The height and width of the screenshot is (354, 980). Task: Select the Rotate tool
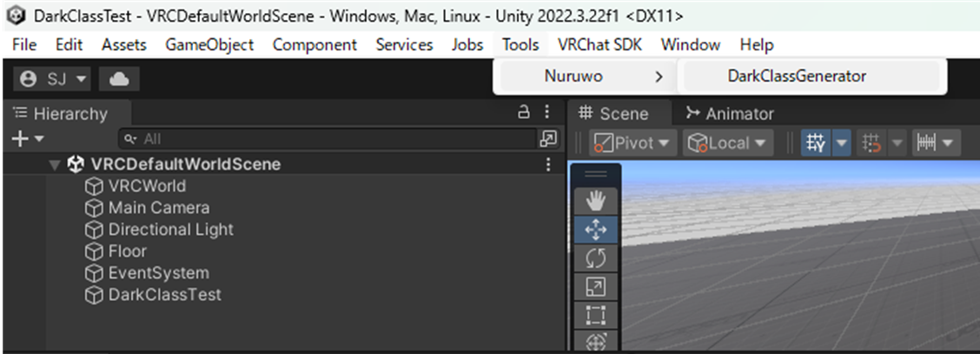[596, 258]
